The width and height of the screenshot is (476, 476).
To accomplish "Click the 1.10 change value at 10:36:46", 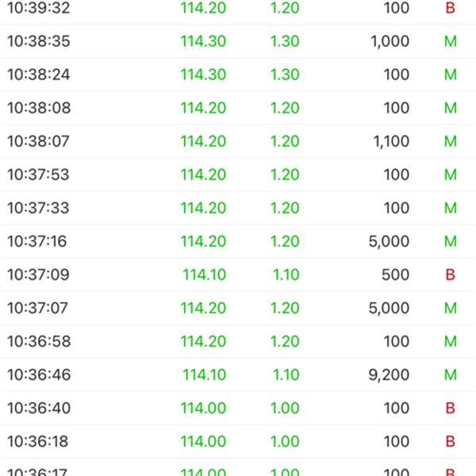I will 286,375.
